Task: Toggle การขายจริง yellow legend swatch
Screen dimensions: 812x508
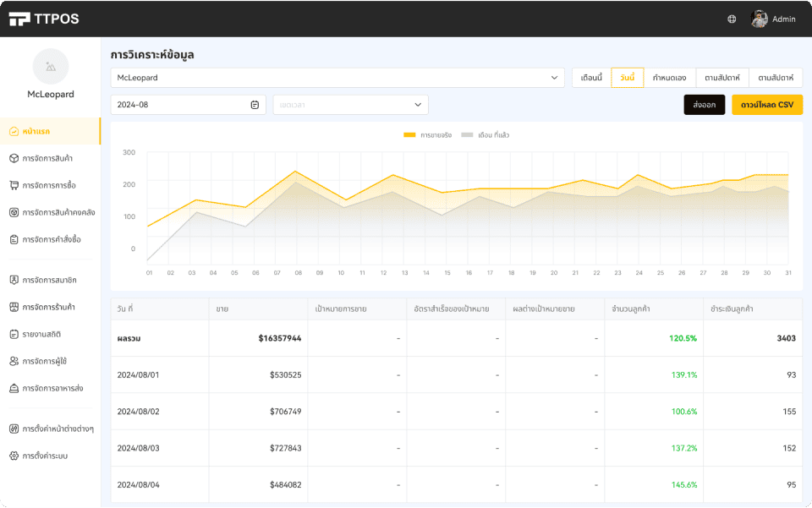Action: point(409,135)
